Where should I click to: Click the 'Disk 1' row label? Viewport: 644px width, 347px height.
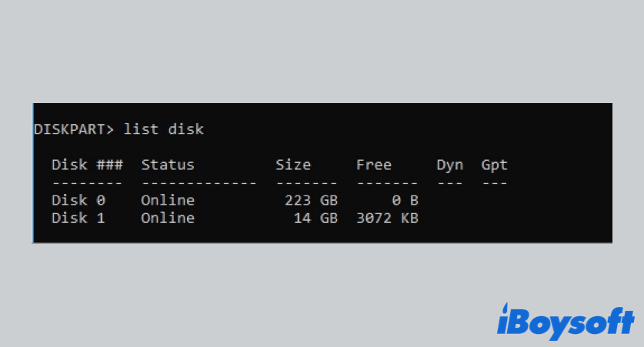(78, 218)
